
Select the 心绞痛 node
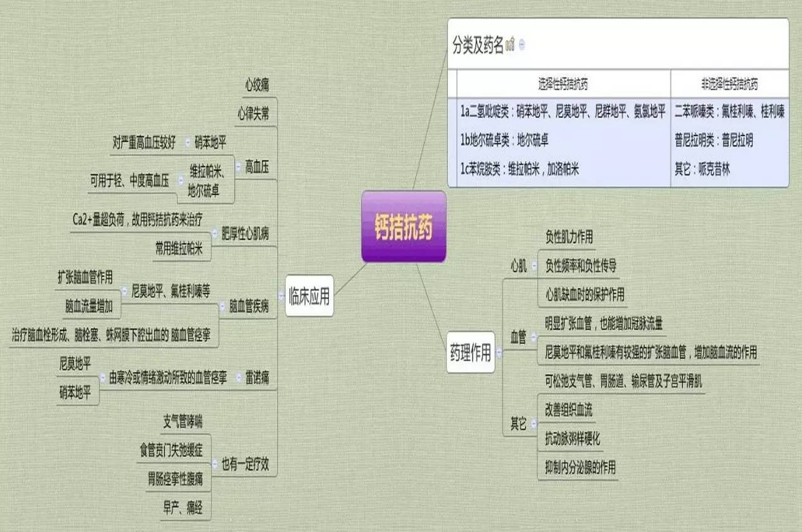pos(257,84)
